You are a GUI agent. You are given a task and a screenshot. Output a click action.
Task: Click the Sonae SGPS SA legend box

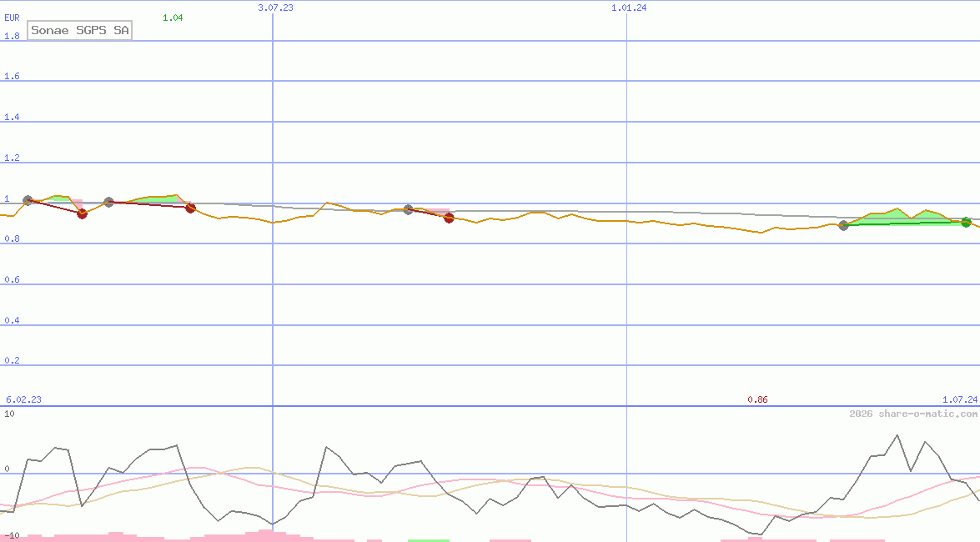tap(80, 31)
